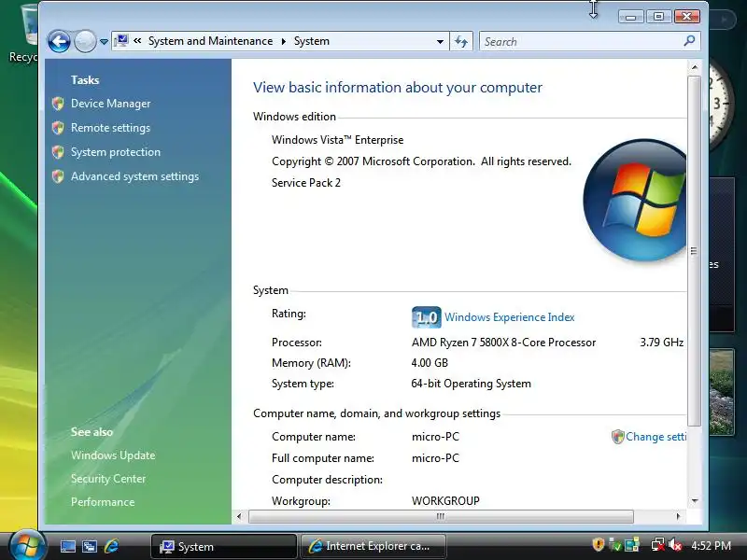Open System protection
Image resolution: width=747 pixels, height=560 pixels.
click(116, 152)
